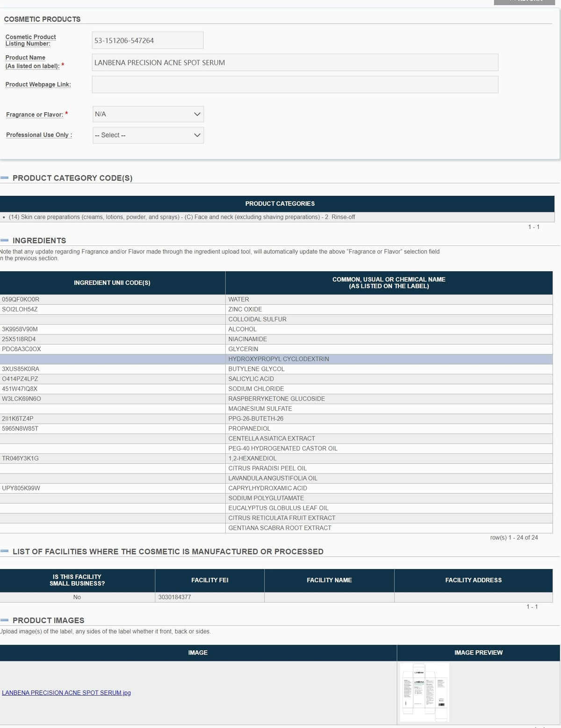
Task: Click the product label image preview thumbnail
Action: click(x=424, y=692)
